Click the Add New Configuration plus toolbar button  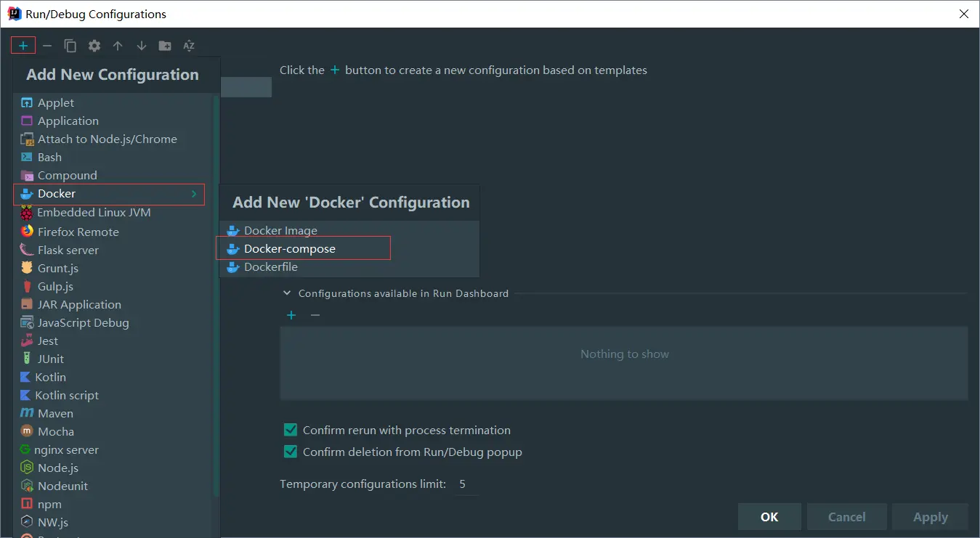(x=23, y=46)
